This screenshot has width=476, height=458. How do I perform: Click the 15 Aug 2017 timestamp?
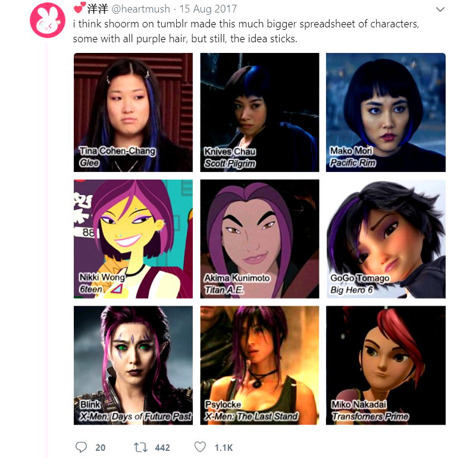208,9
